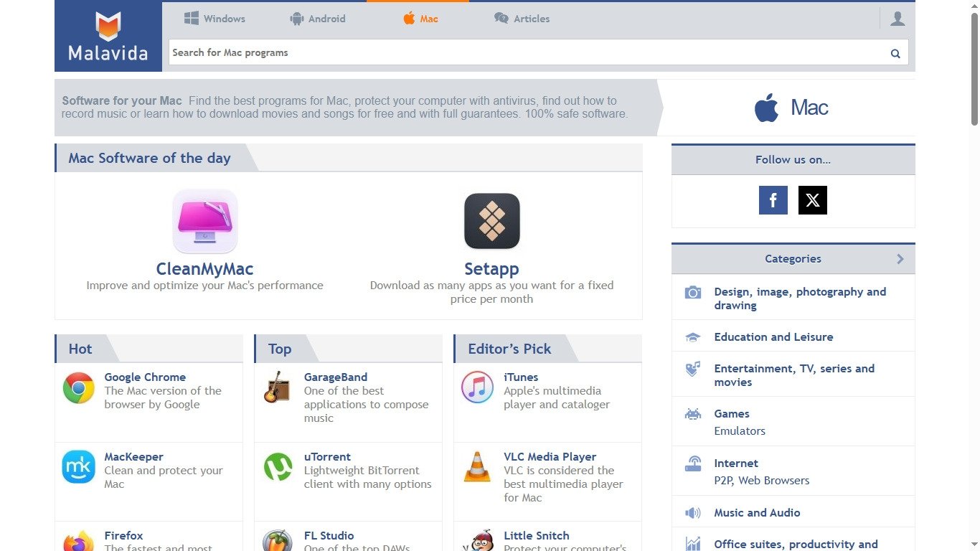980x551 pixels.
Task: Open the GarageBand link
Action: pyautogui.click(x=336, y=377)
